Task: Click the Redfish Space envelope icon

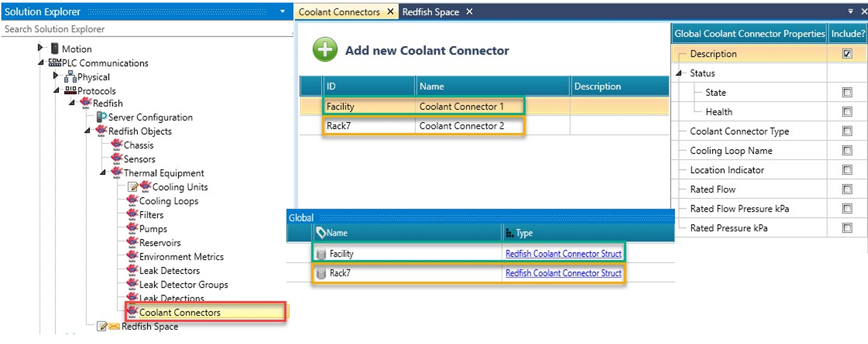Action: [114, 327]
